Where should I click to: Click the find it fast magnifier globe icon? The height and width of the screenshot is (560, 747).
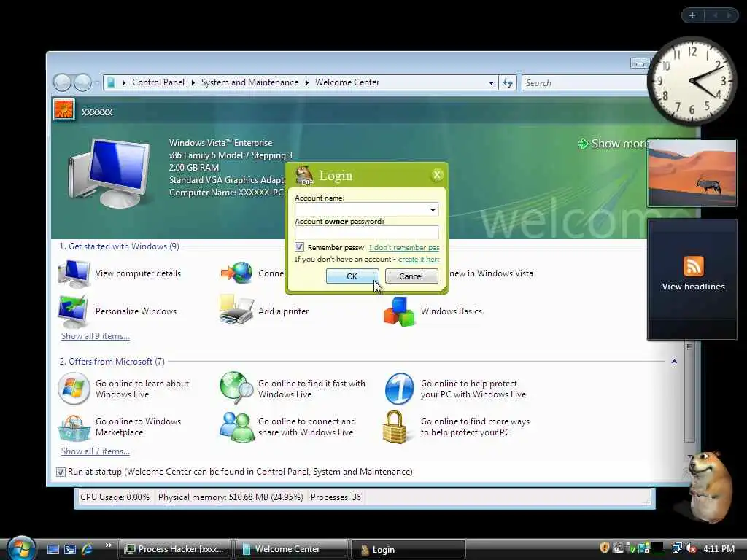[x=237, y=388]
